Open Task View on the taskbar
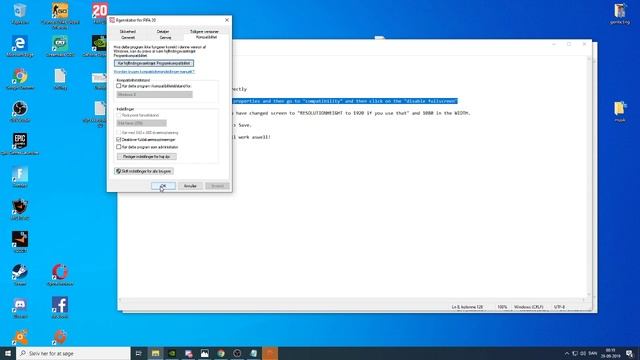 (139, 353)
